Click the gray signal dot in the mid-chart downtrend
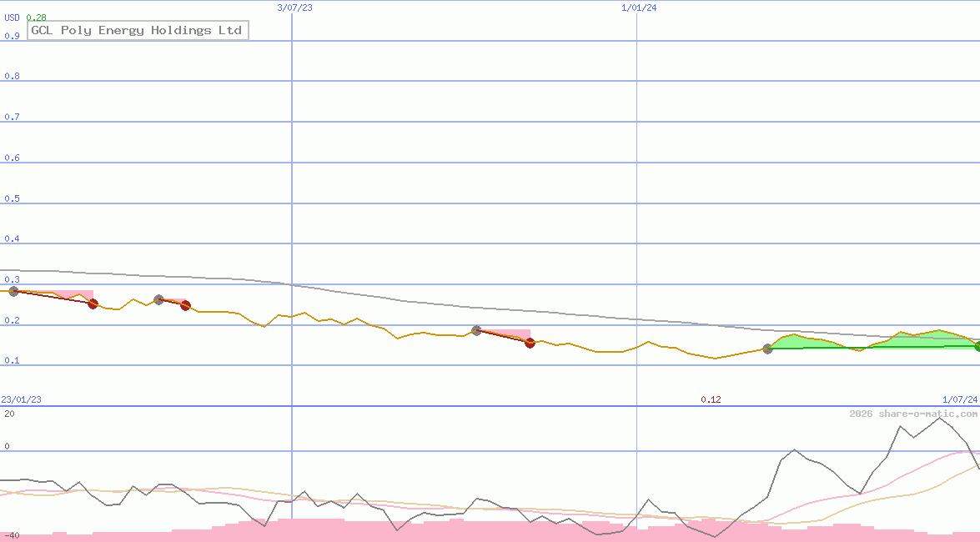Screen dimensions: 980x542 475,330
